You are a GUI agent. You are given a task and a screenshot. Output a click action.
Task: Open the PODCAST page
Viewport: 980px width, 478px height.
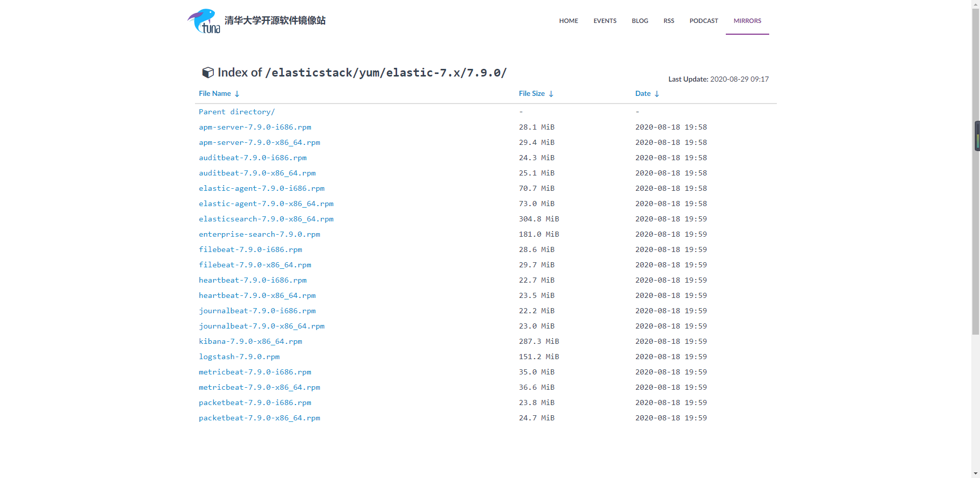[704, 21]
